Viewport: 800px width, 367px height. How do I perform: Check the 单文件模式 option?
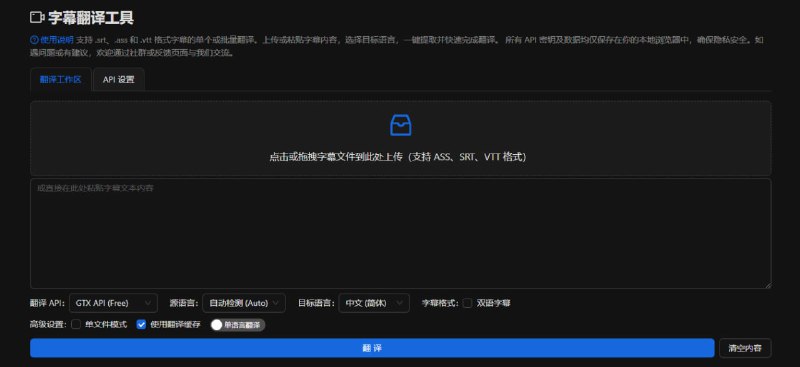76,325
